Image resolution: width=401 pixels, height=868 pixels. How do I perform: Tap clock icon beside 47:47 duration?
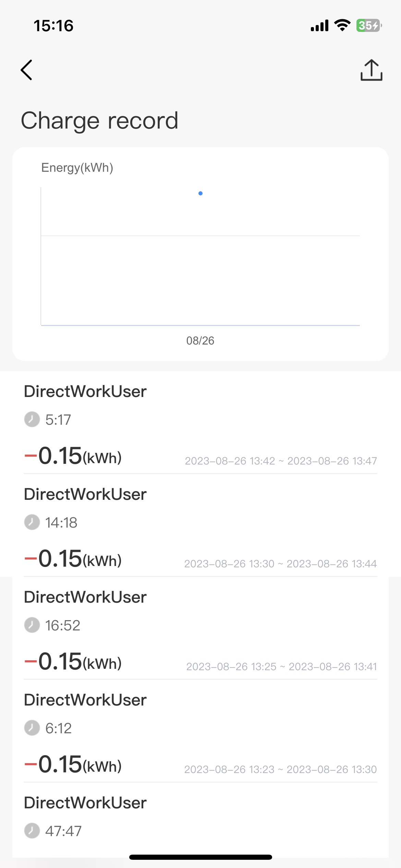click(x=32, y=831)
